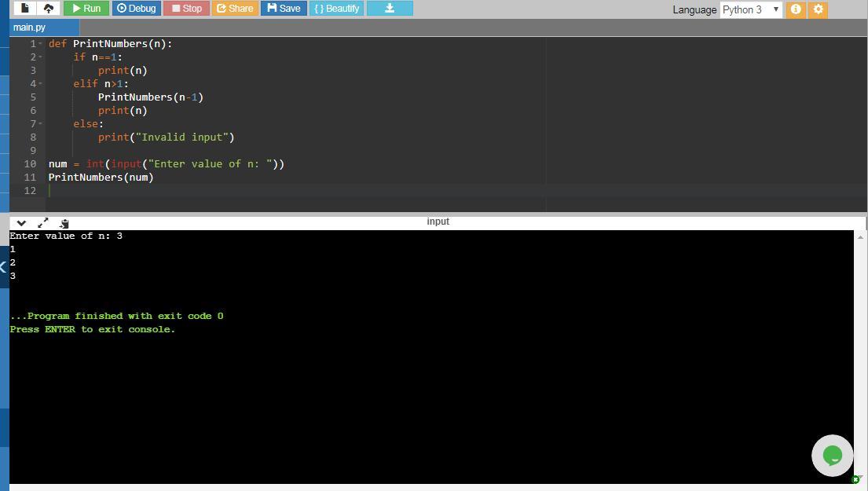The image size is (868, 491).
Task: Collapse the def PrintNumbers fold arrow on line 1
Action: tap(40, 44)
